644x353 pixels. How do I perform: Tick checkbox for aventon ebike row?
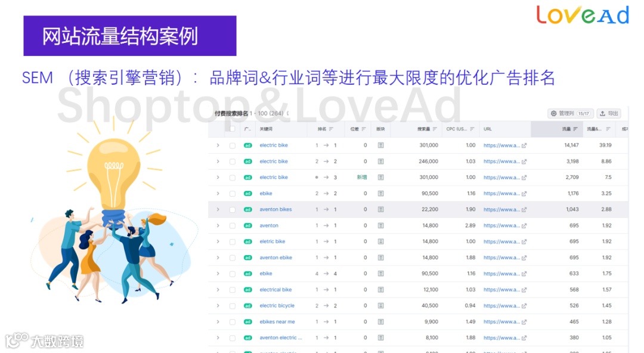click(x=233, y=258)
